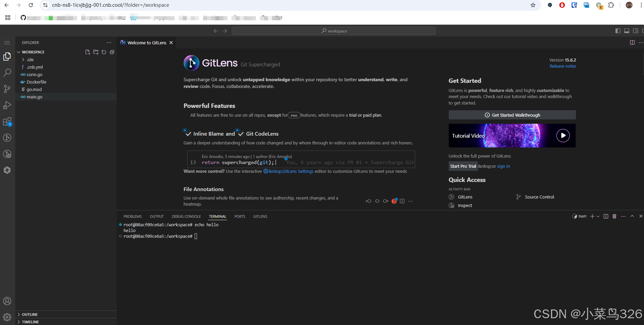Open the Extensions view with the badge
The width and height of the screenshot is (644, 325).
[7, 121]
